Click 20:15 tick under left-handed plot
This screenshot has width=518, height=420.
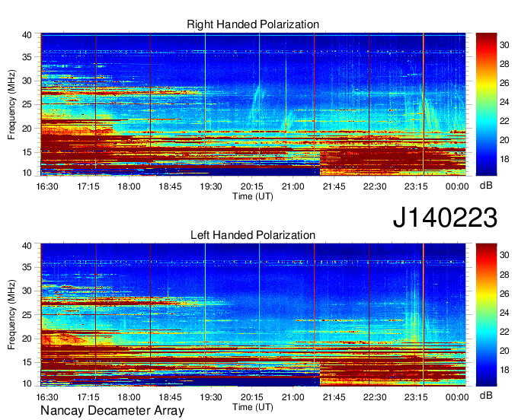click(252, 397)
